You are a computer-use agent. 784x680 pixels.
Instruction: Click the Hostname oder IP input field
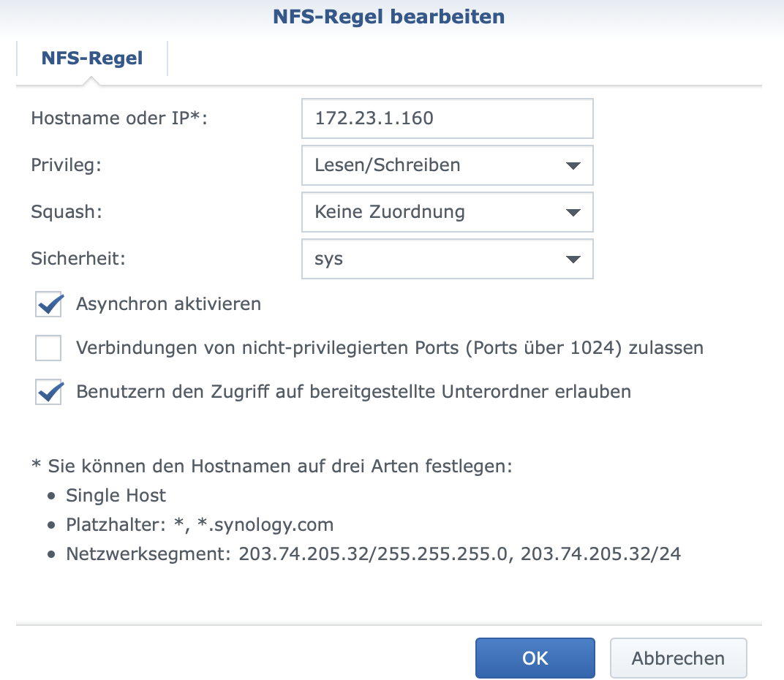pyautogui.click(x=447, y=118)
